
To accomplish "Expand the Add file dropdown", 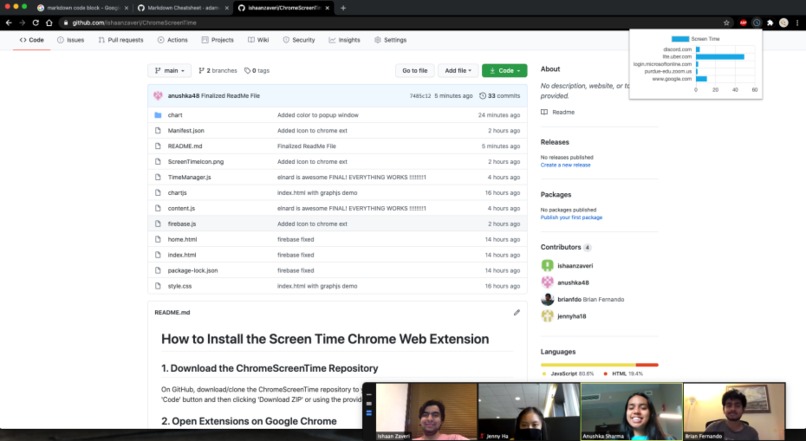I will point(458,70).
